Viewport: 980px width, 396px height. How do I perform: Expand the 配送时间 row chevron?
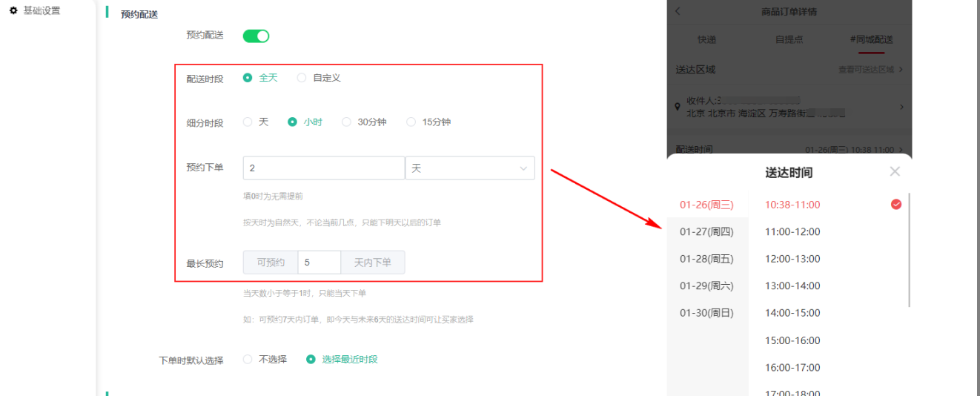point(901,149)
